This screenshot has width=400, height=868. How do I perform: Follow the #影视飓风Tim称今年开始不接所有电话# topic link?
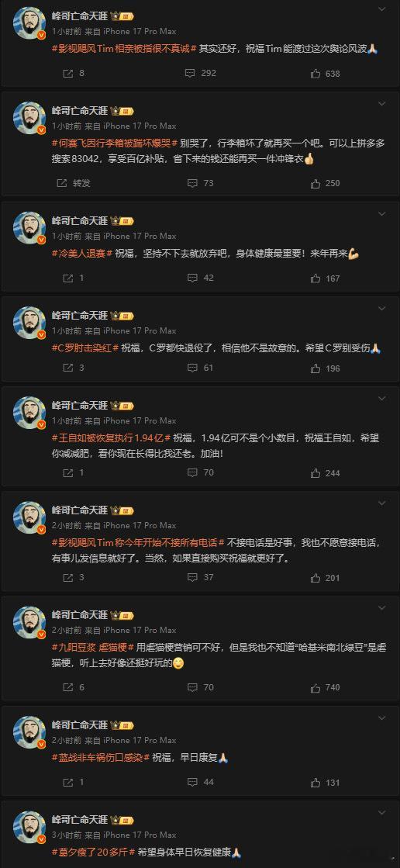[138, 543]
